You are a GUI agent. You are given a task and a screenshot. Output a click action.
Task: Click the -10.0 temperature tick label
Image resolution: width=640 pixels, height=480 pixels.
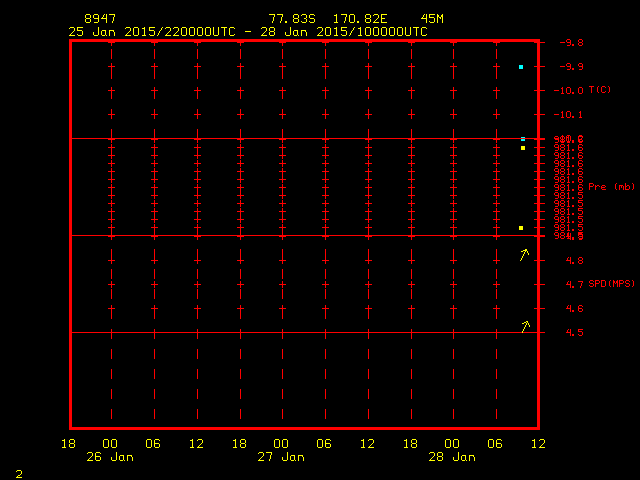click(569, 91)
